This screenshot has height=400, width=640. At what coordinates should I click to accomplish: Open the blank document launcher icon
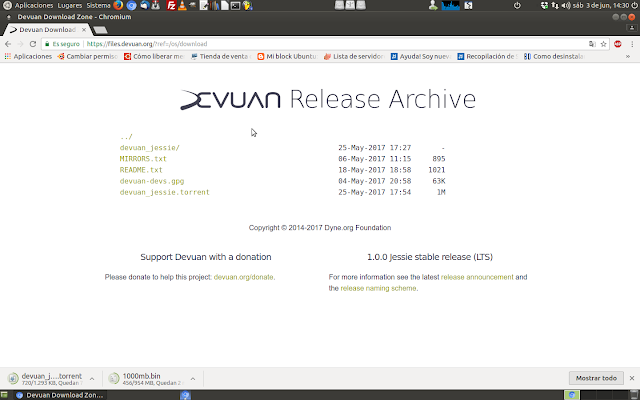click(225, 5)
